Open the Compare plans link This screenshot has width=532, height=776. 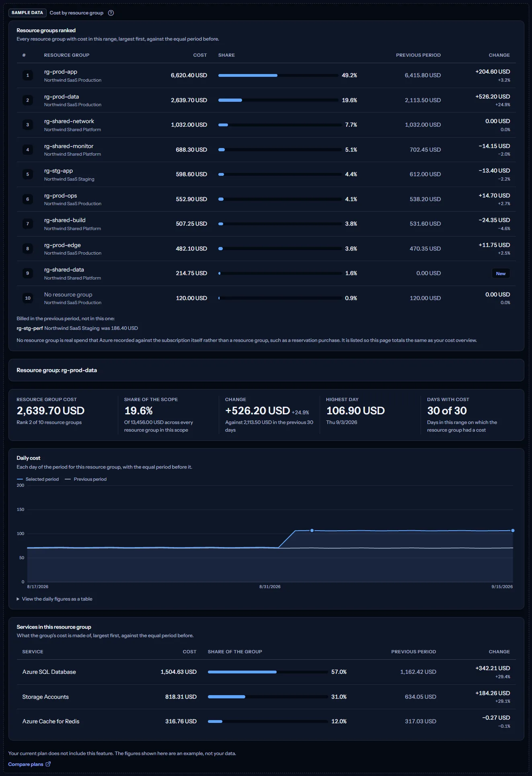(29, 764)
